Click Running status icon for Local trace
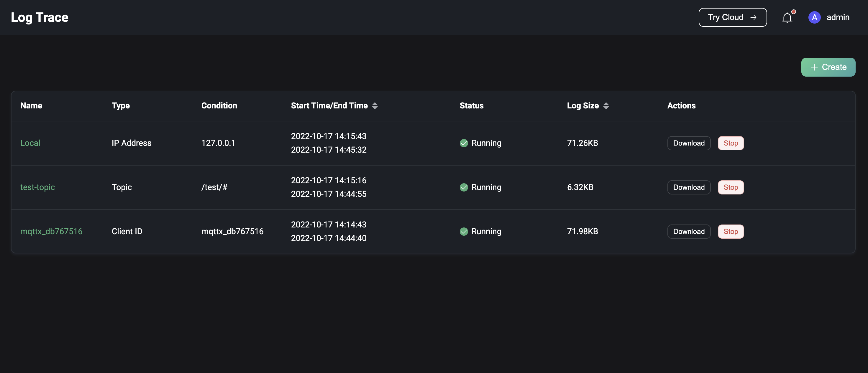This screenshot has width=868, height=373. point(464,143)
